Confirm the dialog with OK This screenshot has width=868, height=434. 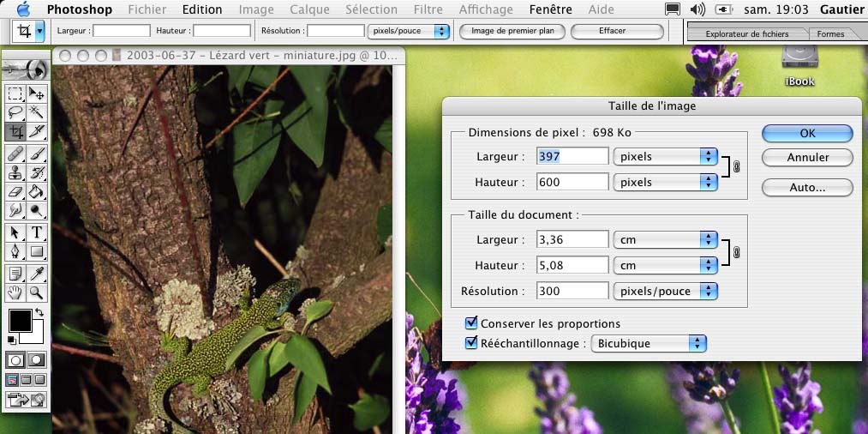(x=807, y=133)
